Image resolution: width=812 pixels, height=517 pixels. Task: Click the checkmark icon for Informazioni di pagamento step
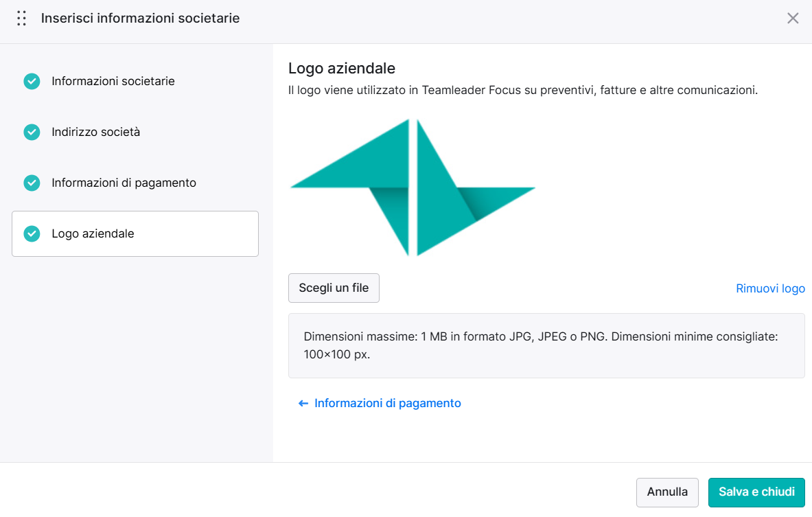32,183
